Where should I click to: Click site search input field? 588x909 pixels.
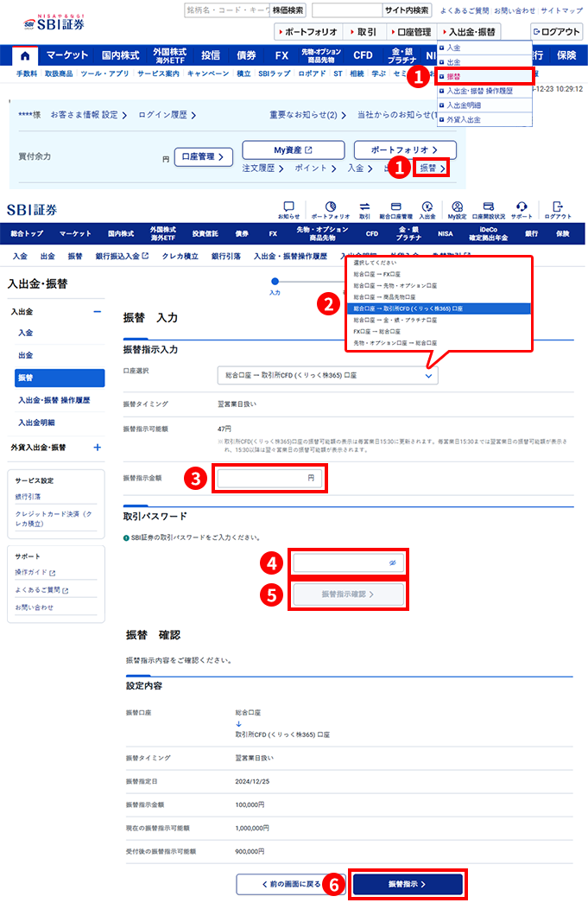347,10
